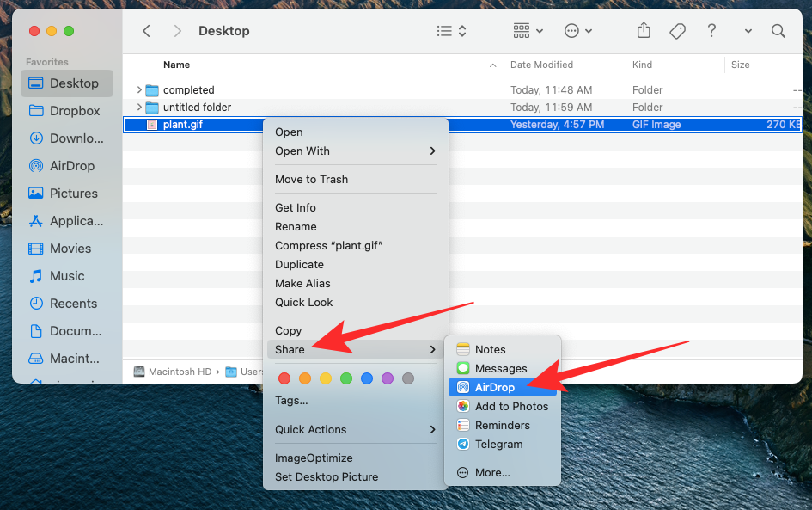Click AirDrop in the Share submenu

click(x=494, y=388)
